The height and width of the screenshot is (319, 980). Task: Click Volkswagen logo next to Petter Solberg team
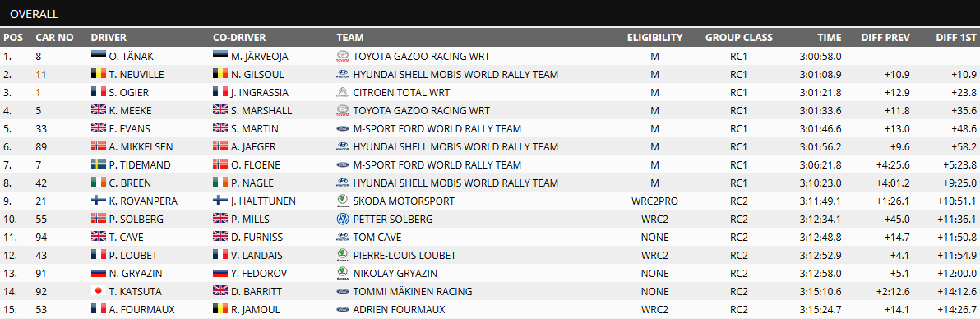click(x=343, y=220)
